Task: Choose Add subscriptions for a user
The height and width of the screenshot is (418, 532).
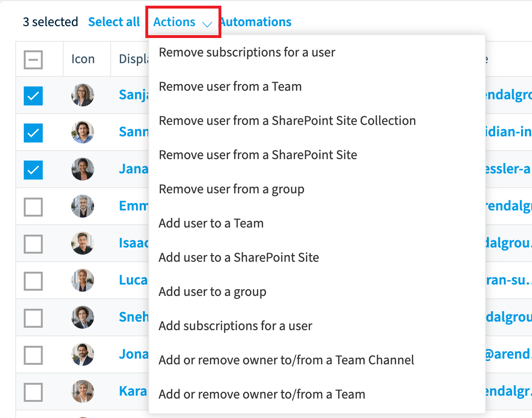Action: point(317,326)
